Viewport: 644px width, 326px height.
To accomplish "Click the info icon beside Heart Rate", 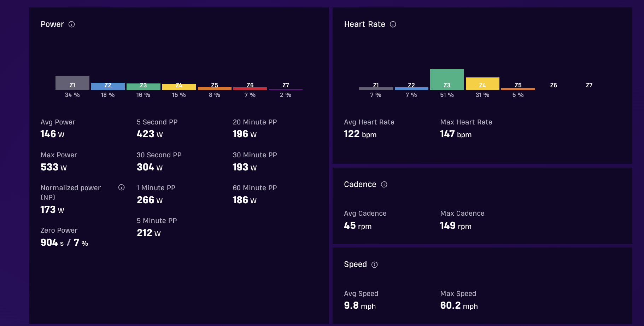I will click(393, 24).
